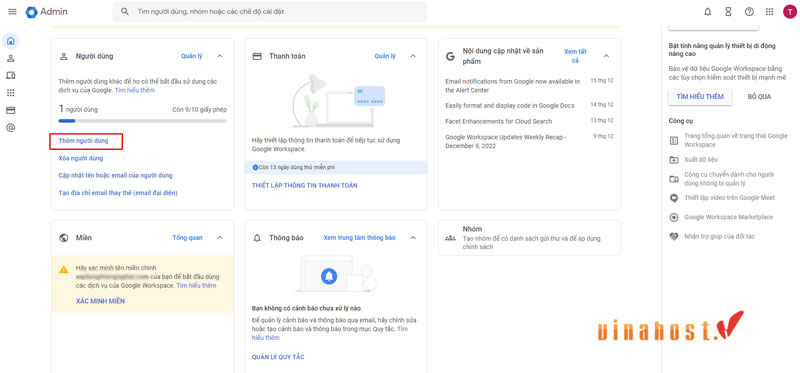
Task: Open the main hamburger menu
Action: coord(12,12)
